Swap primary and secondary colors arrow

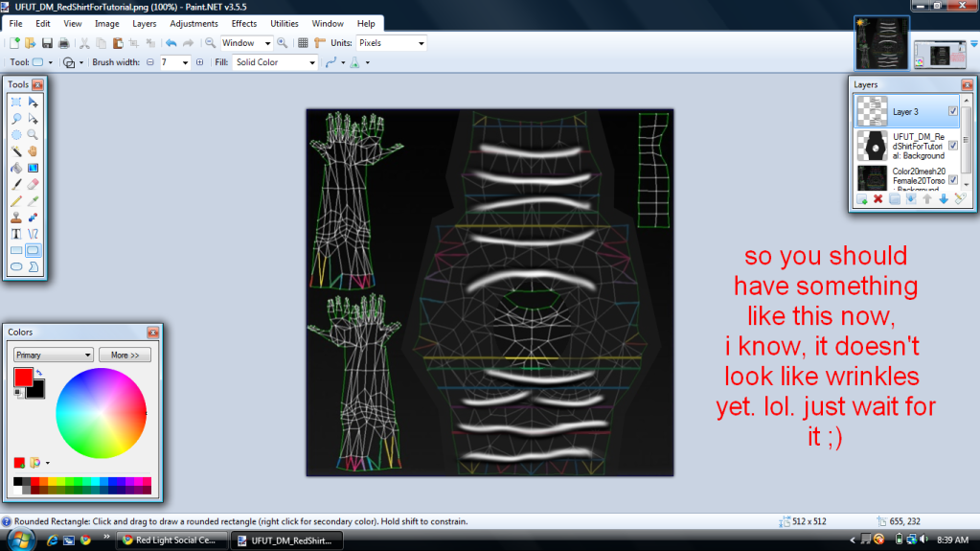coord(38,373)
